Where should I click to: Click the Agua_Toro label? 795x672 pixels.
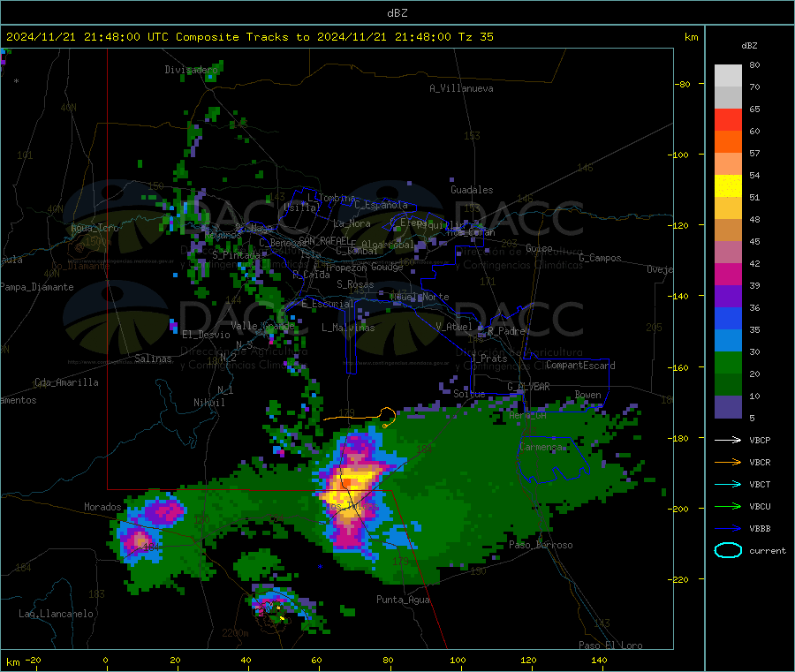pyautogui.click(x=95, y=228)
